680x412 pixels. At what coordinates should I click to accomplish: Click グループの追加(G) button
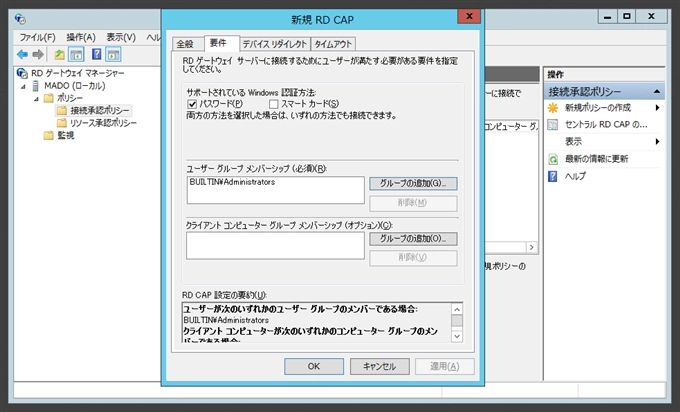[x=413, y=183]
